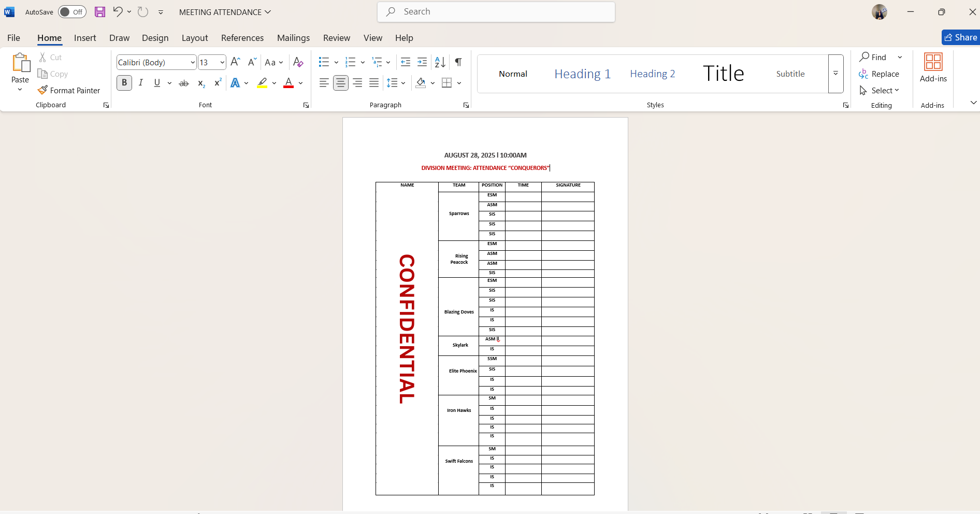Show paragraph marks and hidden symbols

point(458,62)
